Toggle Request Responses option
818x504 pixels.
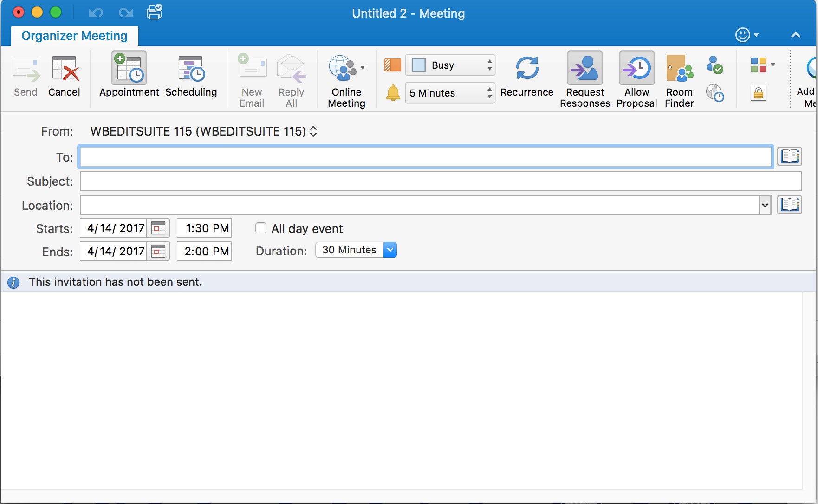point(584,69)
